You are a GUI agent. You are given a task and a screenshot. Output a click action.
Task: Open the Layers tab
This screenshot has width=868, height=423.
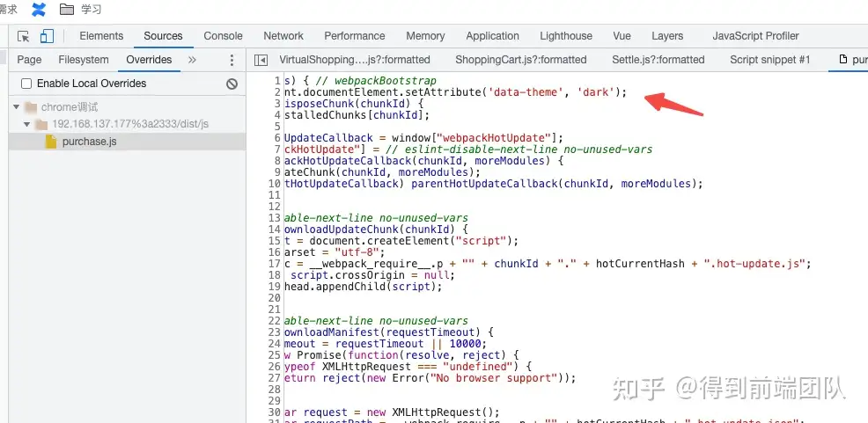pos(667,36)
